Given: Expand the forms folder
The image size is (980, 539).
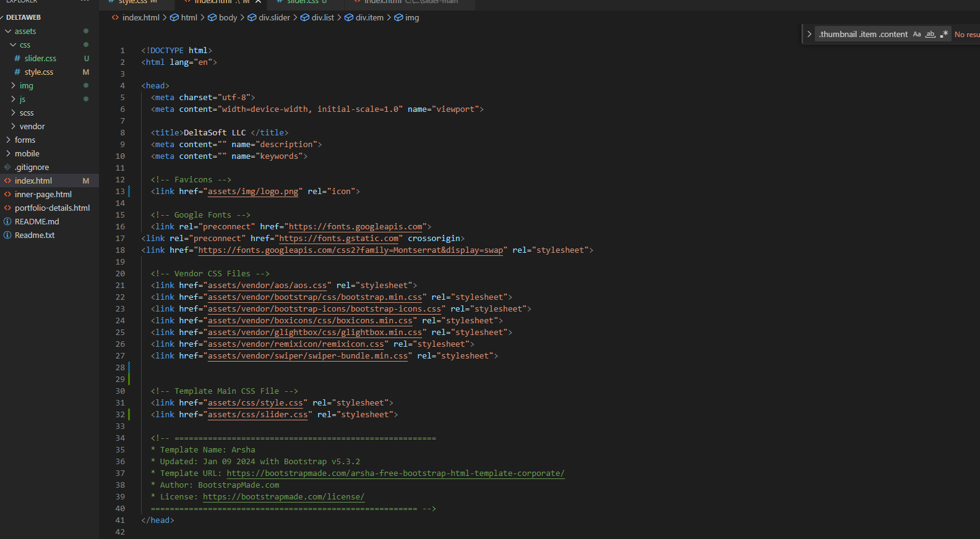Looking at the screenshot, I should (x=25, y=140).
